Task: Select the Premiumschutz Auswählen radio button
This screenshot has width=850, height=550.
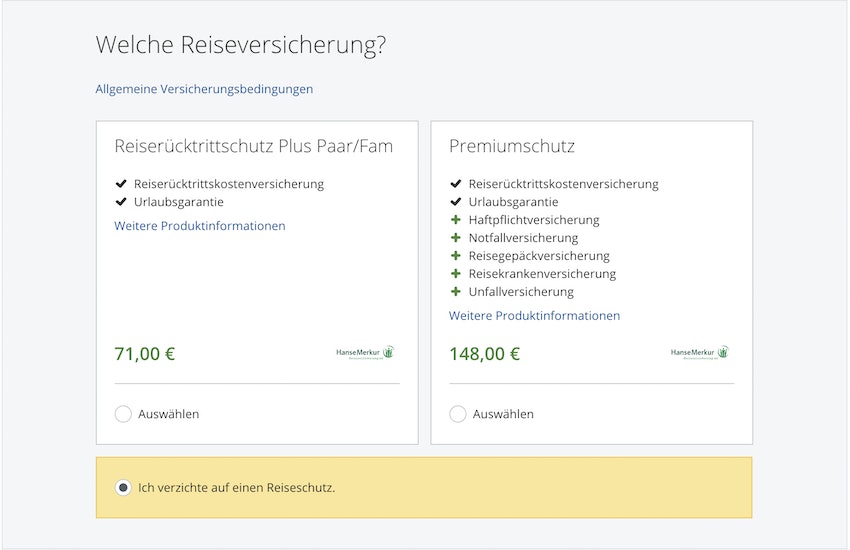Action: [458, 414]
